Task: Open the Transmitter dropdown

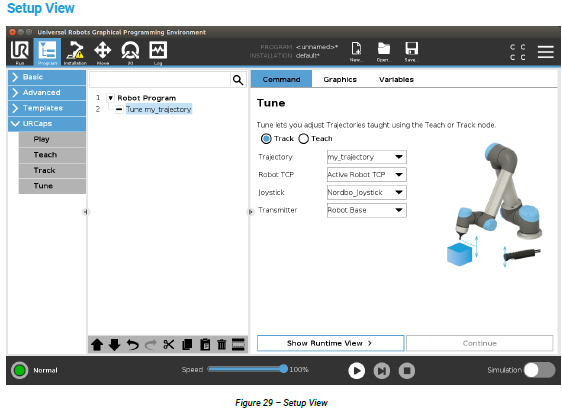Action: point(367,210)
